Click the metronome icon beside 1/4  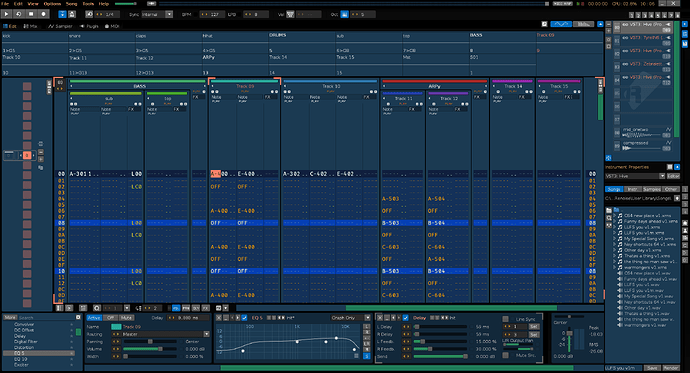point(89,14)
